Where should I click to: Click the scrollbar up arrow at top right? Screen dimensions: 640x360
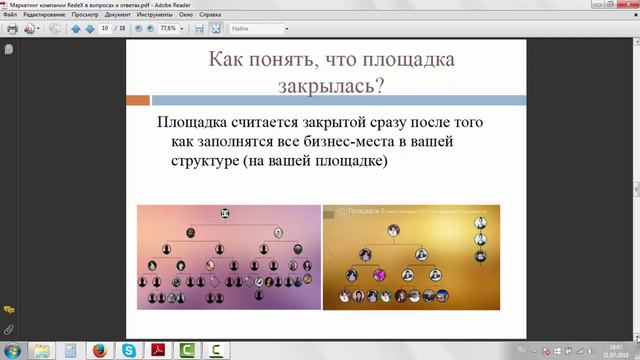[x=636, y=41]
